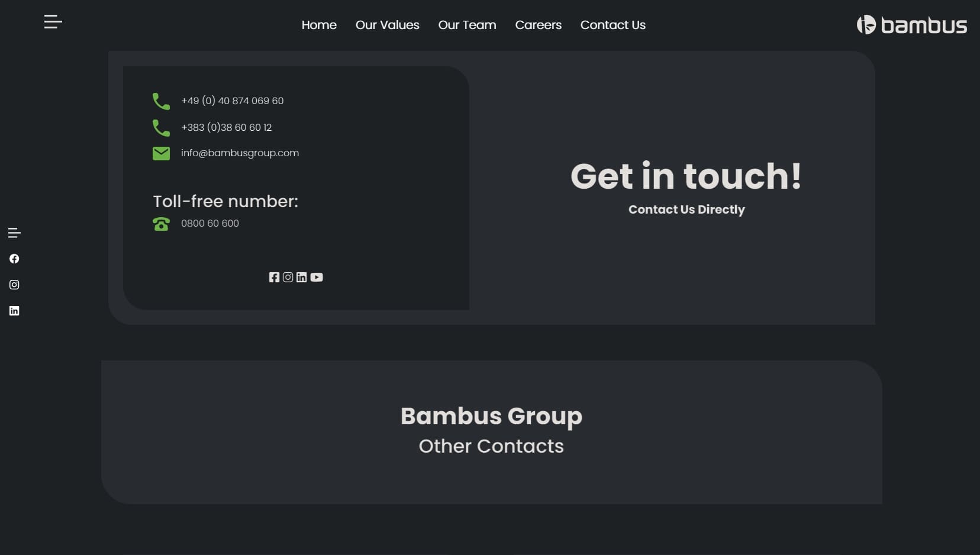Go to the Home page
This screenshot has width=980, height=555.
click(319, 25)
